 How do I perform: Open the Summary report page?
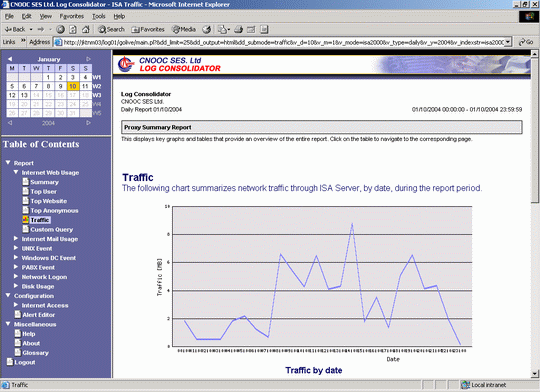44,182
